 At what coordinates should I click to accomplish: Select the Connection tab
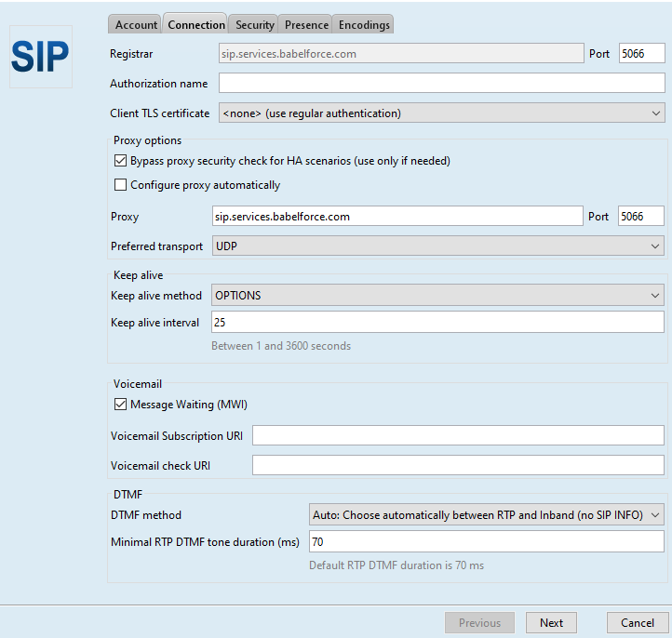195,24
